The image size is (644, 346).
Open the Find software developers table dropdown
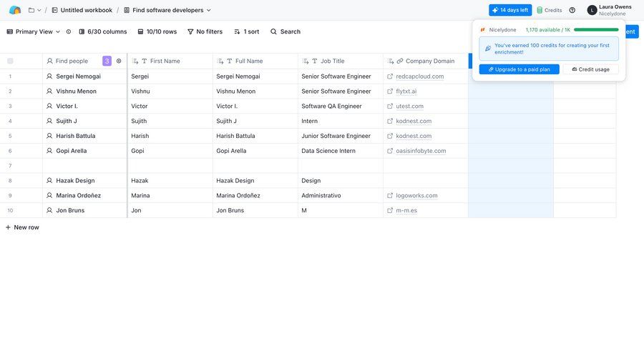[x=167, y=10]
